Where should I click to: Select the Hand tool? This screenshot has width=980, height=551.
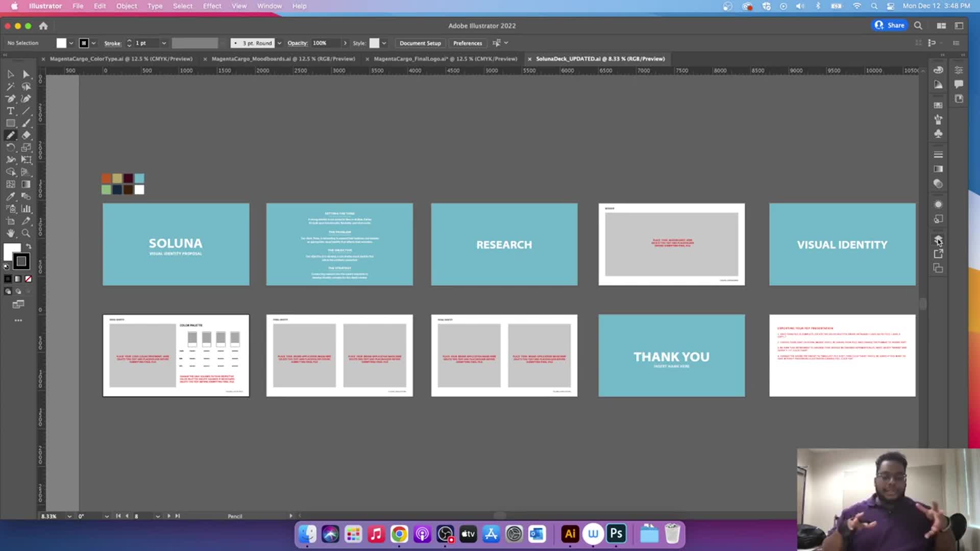pyautogui.click(x=10, y=233)
